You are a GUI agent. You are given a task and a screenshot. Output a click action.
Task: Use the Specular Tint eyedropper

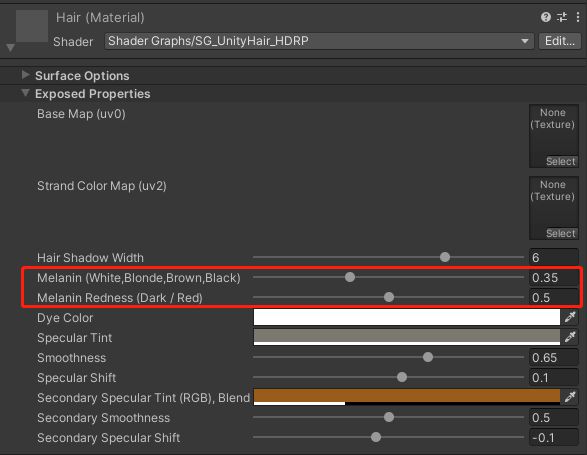point(570,337)
